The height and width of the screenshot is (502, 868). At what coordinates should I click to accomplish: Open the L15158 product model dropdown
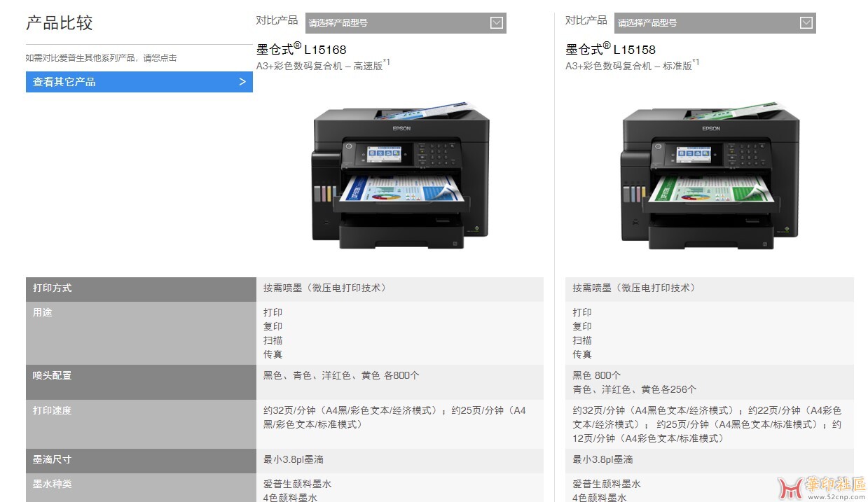(715, 23)
